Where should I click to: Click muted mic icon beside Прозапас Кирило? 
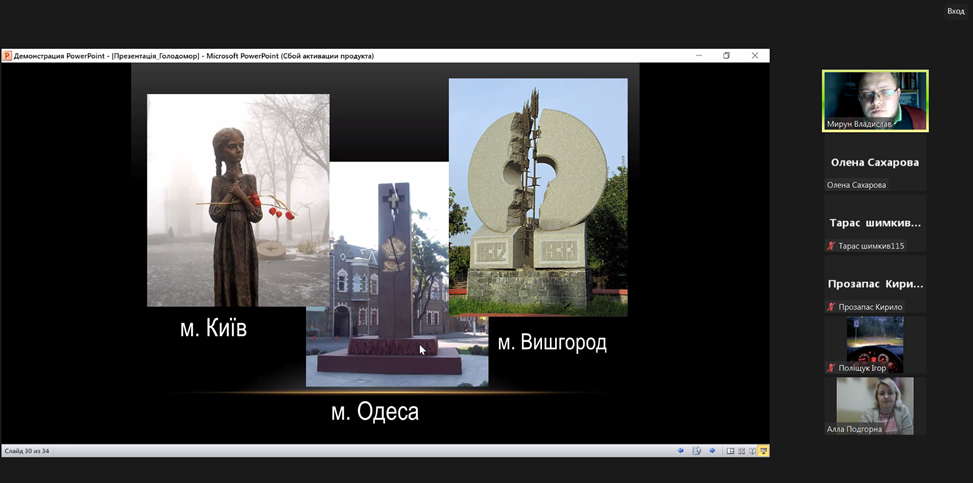(x=831, y=307)
